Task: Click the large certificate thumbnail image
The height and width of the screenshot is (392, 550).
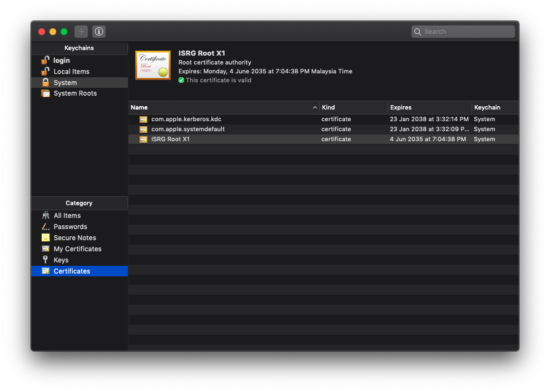Action: [x=153, y=65]
